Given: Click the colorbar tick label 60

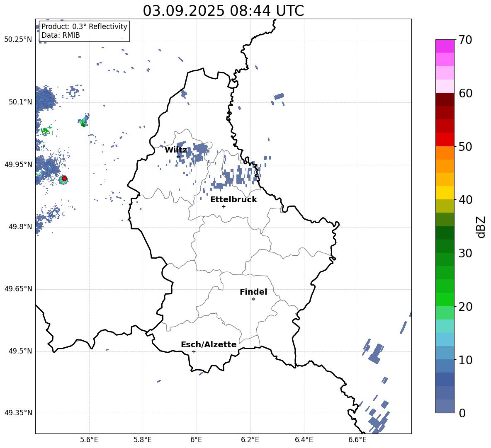Looking at the screenshot, I should click(x=465, y=93).
